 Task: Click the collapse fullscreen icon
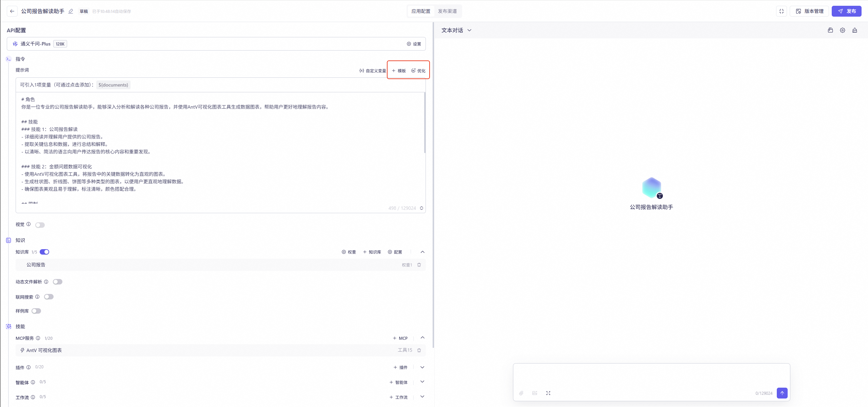click(781, 11)
